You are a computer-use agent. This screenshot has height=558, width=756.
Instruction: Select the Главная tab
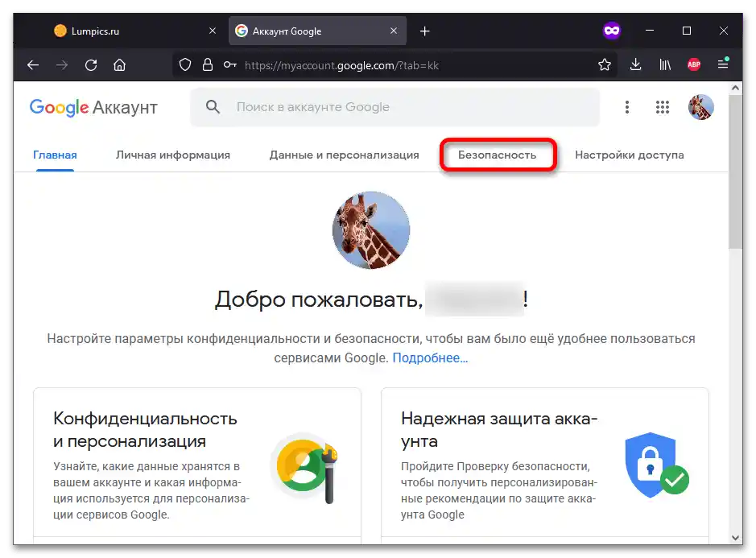[55, 155]
